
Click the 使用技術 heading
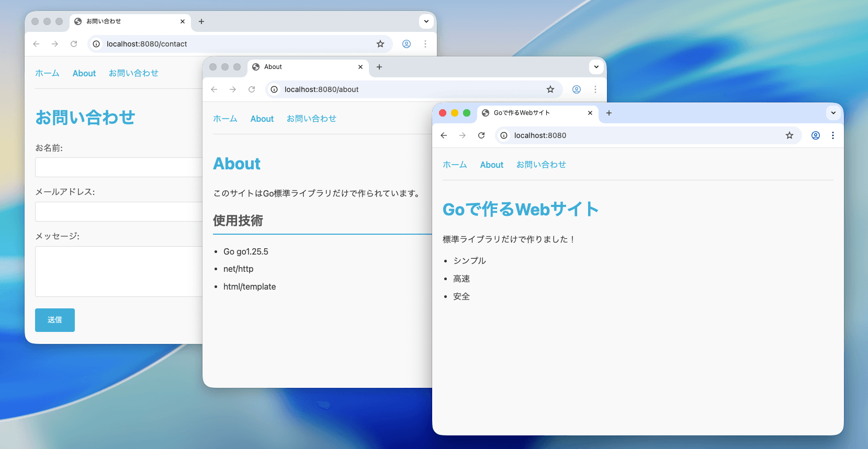(x=238, y=221)
